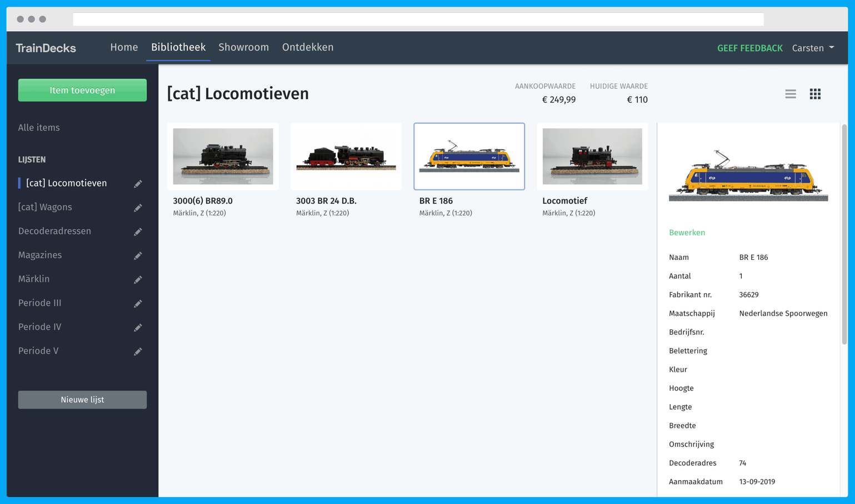Switch to grid view layout

(814, 94)
